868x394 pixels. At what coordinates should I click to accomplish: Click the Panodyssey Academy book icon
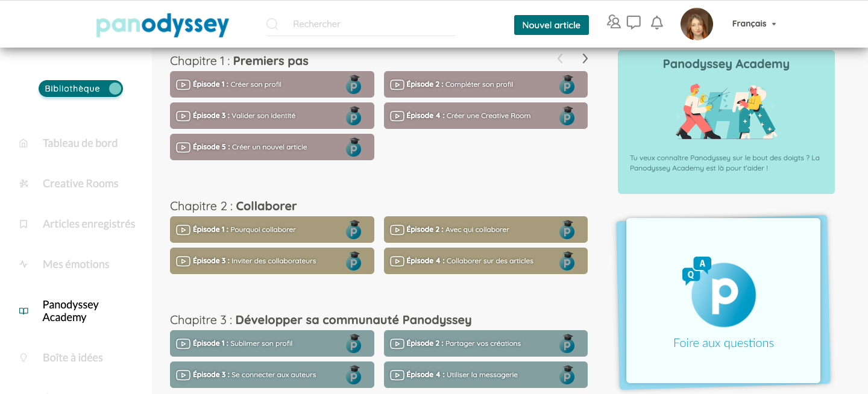coord(24,311)
